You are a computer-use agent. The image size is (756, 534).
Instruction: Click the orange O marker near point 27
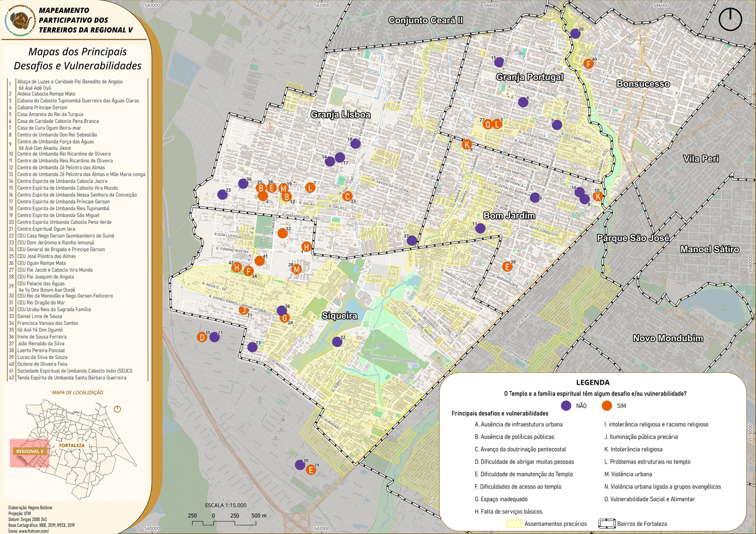coord(488,125)
